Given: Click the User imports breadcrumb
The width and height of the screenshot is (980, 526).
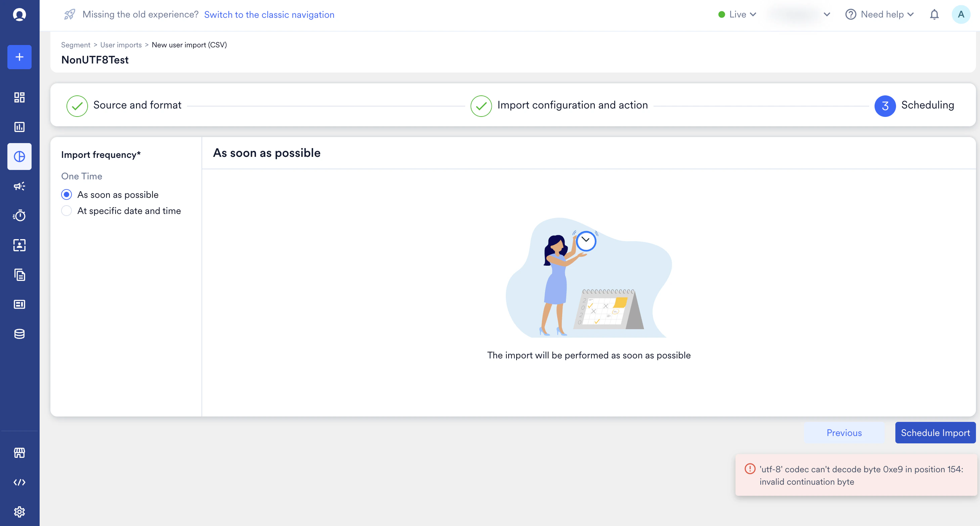Looking at the screenshot, I should 121,45.
